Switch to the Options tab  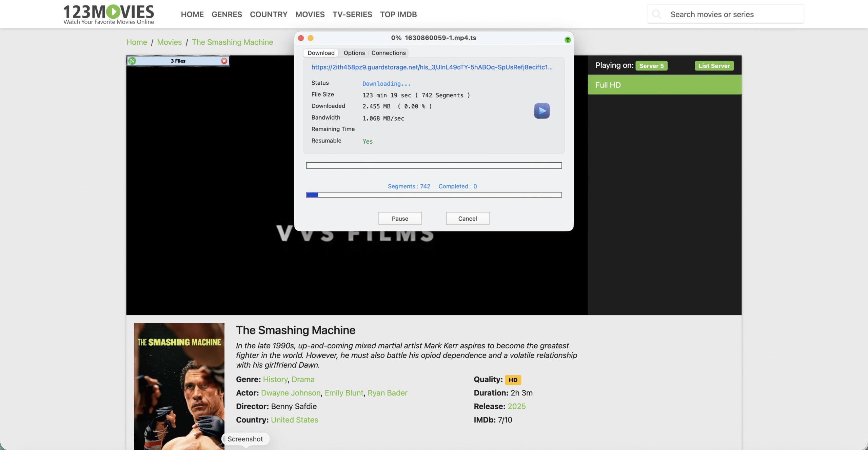(x=354, y=53)
